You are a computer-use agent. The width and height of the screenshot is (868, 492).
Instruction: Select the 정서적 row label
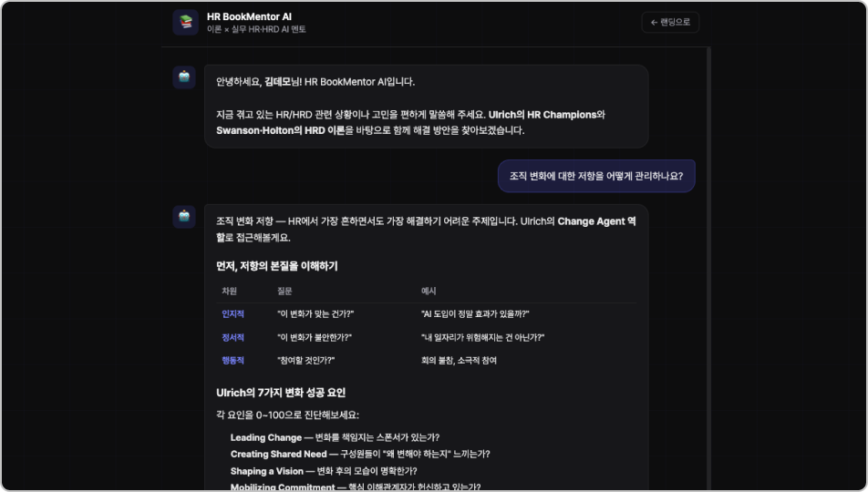point(233,337)
